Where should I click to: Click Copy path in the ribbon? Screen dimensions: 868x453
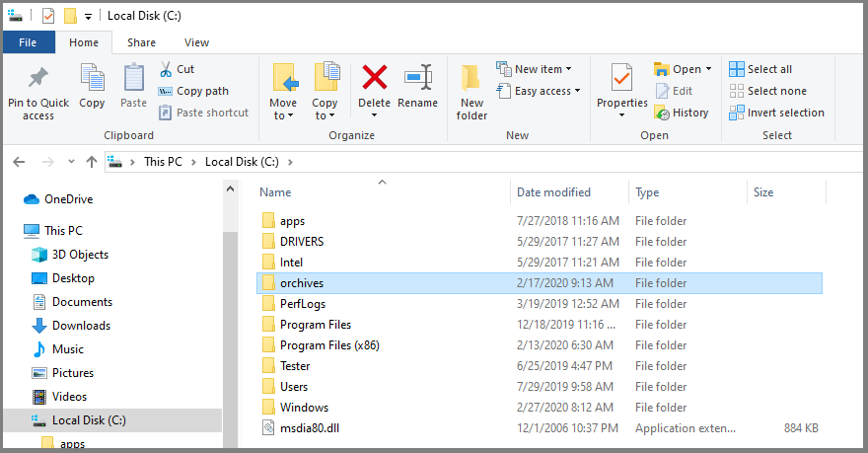193,91
